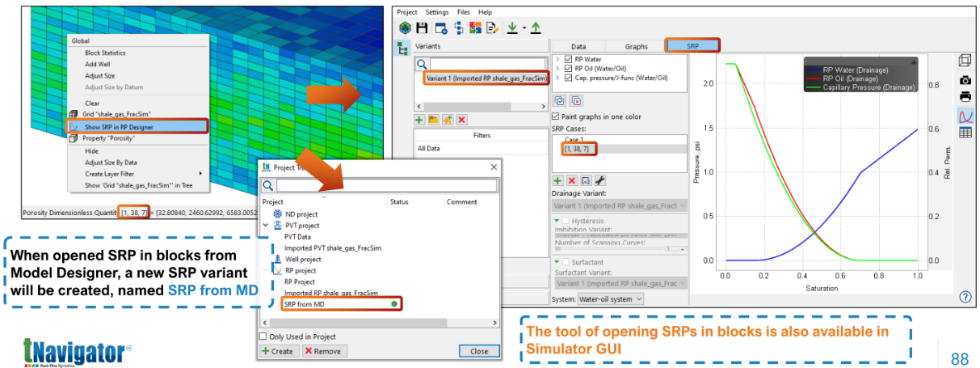Click the folder icon below Variants list
This screenshot has height=368, width=980.
coord(434,119)
